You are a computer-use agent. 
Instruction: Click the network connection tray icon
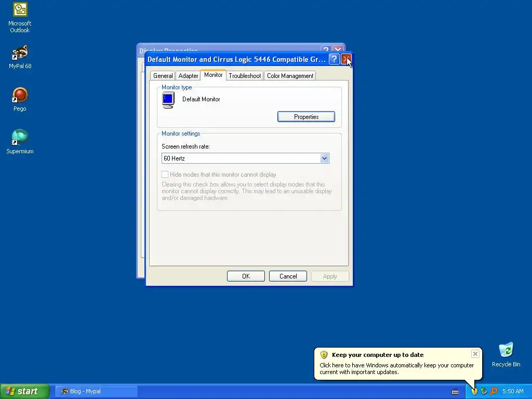(484, 391)
